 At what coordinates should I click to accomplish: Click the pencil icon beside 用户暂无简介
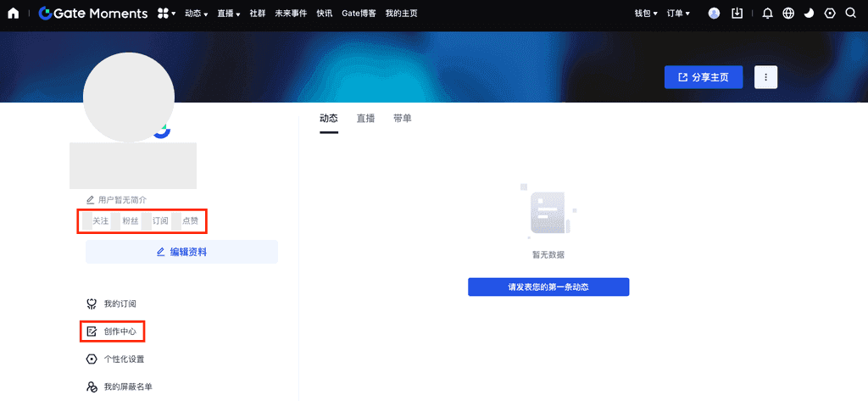91,200
